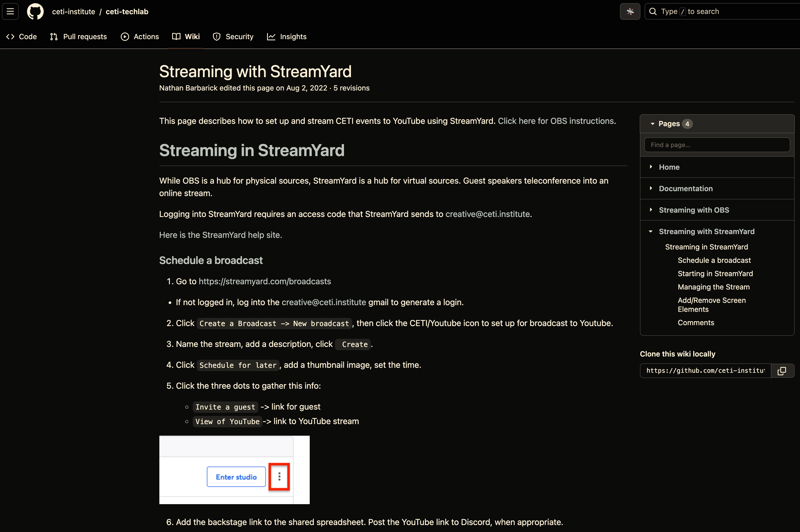The height and width of the screenshot is (532, 800).
Task: Click the Pages count badge 4
Action: tap(687, 124)
